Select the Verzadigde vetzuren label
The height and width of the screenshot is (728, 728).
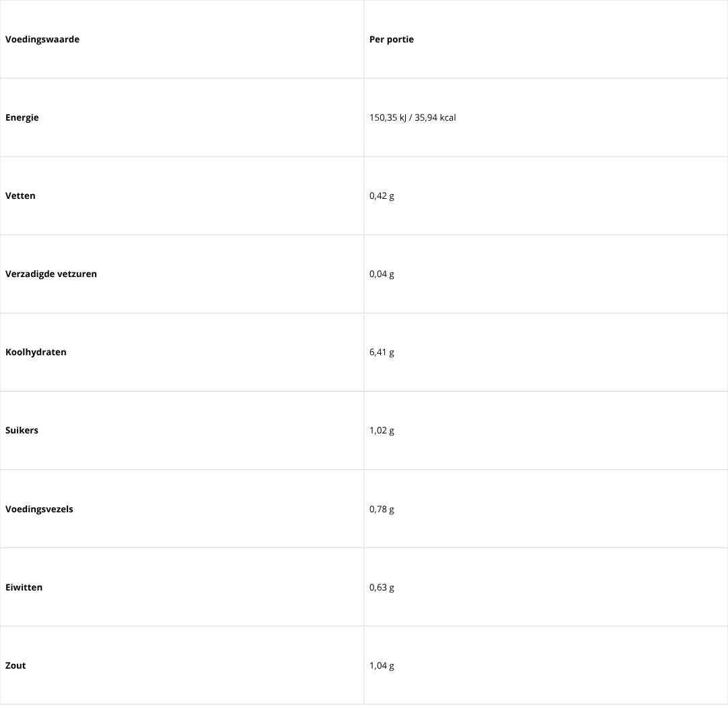pyautogui.click(x=51, y=274)
